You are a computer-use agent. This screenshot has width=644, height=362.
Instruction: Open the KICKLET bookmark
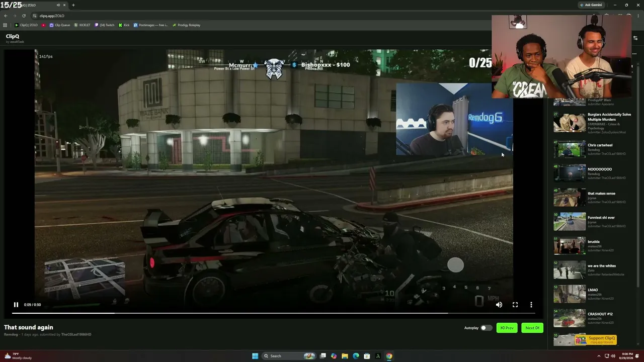[83, 25]
